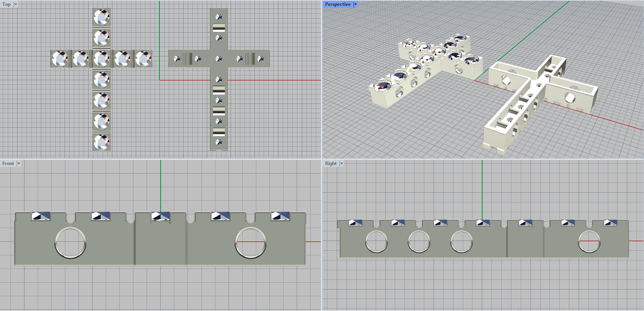Select the Right viewport title label
Viewport: 644px width, 311px height.
(330, 164)
